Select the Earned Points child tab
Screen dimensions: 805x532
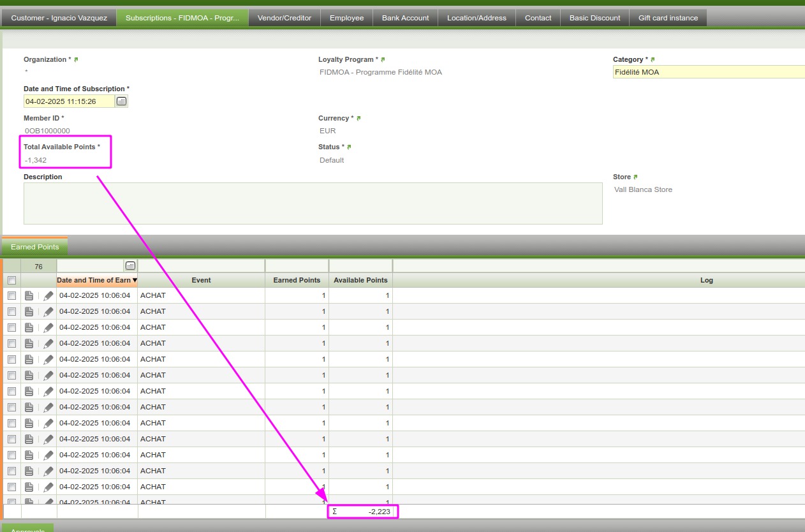pos(35,247)
